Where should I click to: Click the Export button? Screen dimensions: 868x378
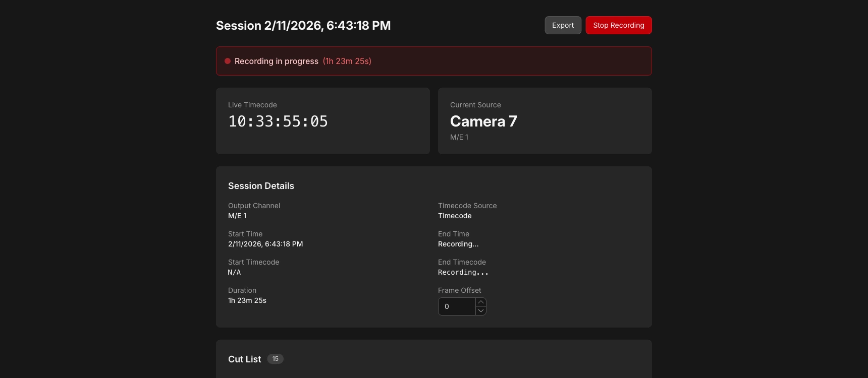pyautogui.click(x=563, y=25)
